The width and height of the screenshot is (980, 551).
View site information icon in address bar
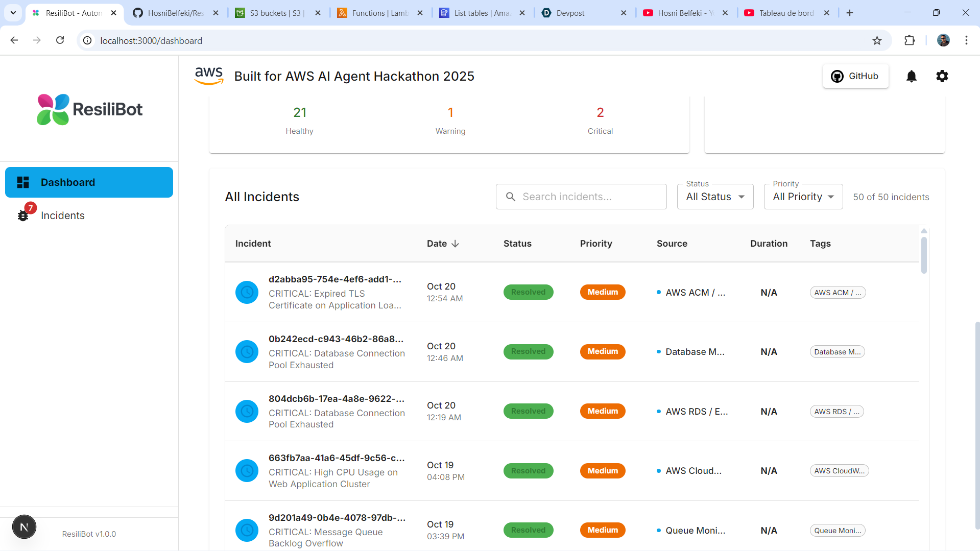[87, 40]
